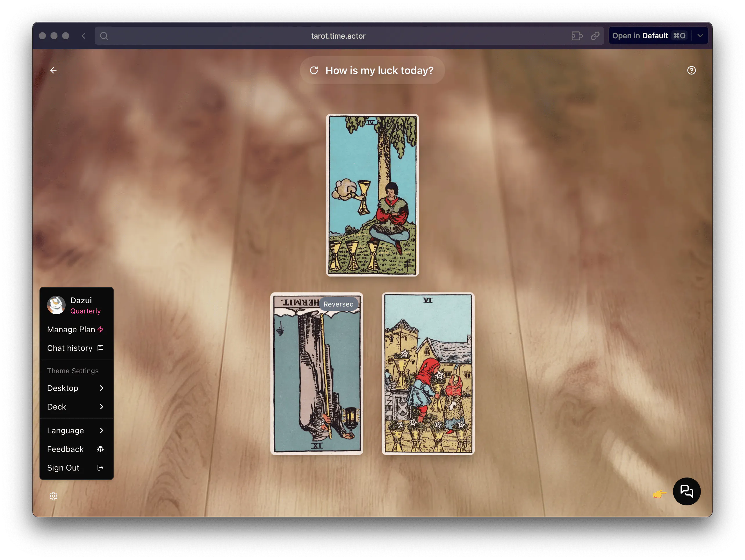Open the chat bubble button
745x560 pixels.
pyautogui.click(x=686, y=491)
